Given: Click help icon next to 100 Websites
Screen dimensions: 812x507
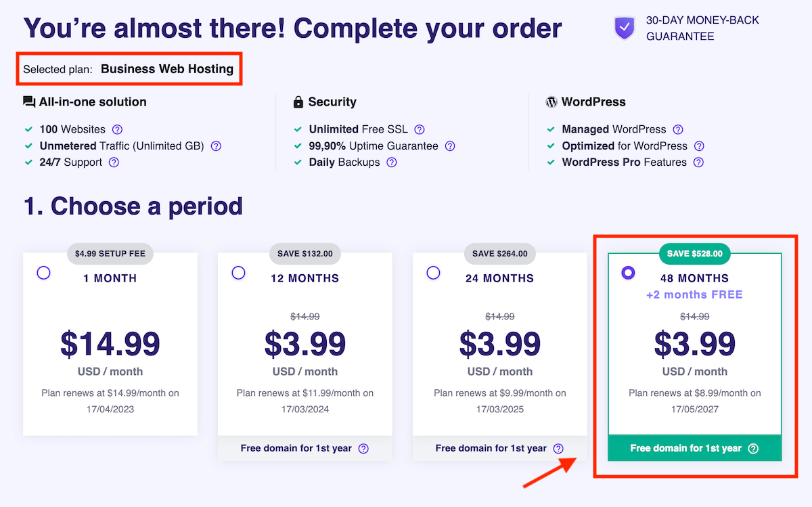Looking at the screenshot, I should point(118,129).
